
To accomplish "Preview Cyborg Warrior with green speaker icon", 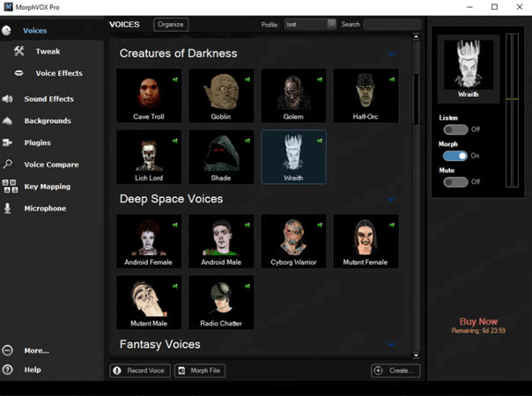I will (x=319, y=224).
